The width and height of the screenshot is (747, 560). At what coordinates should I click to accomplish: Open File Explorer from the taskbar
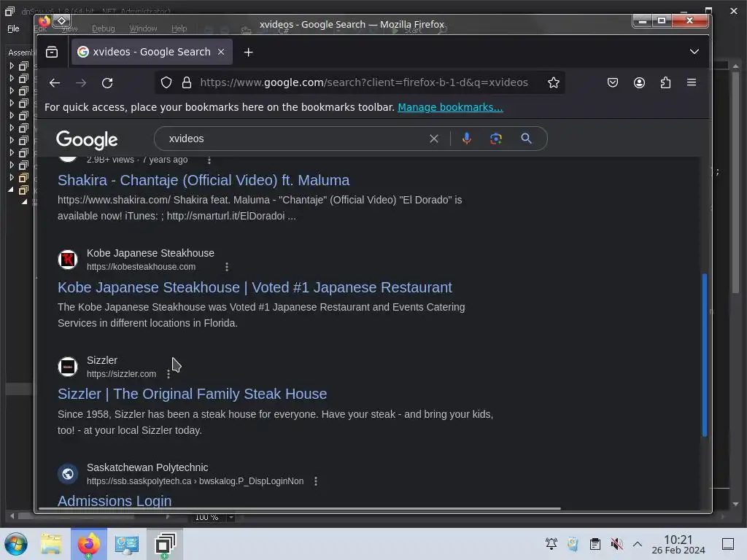click(x=51, y=544)
